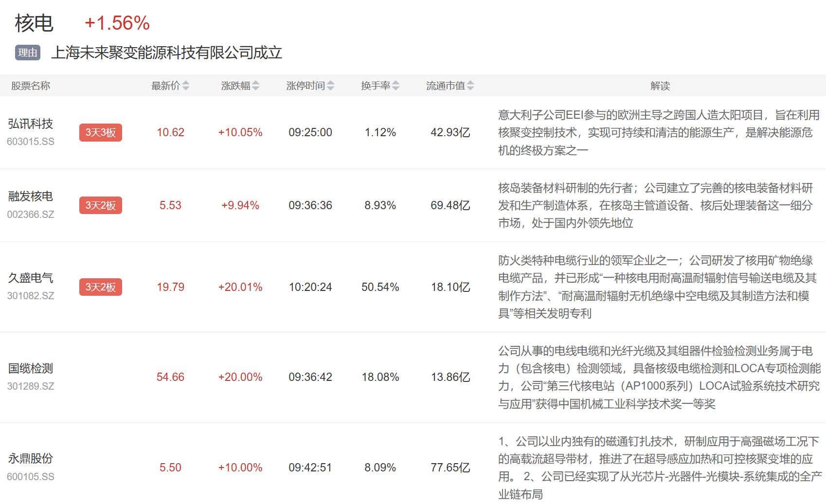Click 弘讯科技 3天3板 badge
Screen dimensions: 826x504
(x=101, y=132)
